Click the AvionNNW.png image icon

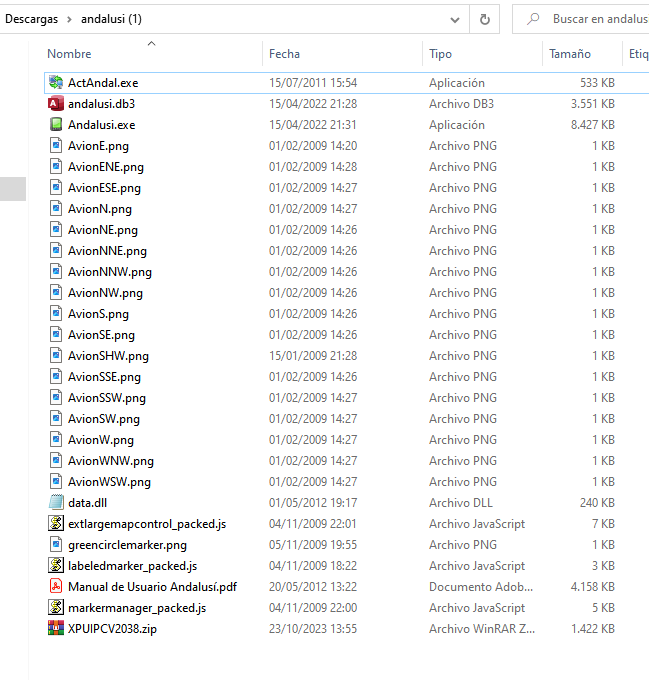point(55,271)
